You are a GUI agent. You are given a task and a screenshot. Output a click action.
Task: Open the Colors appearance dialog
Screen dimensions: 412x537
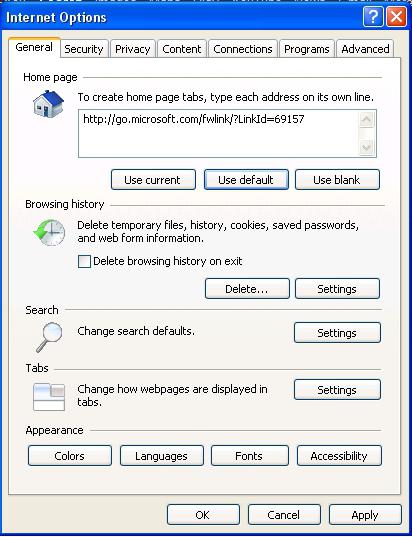70,455
